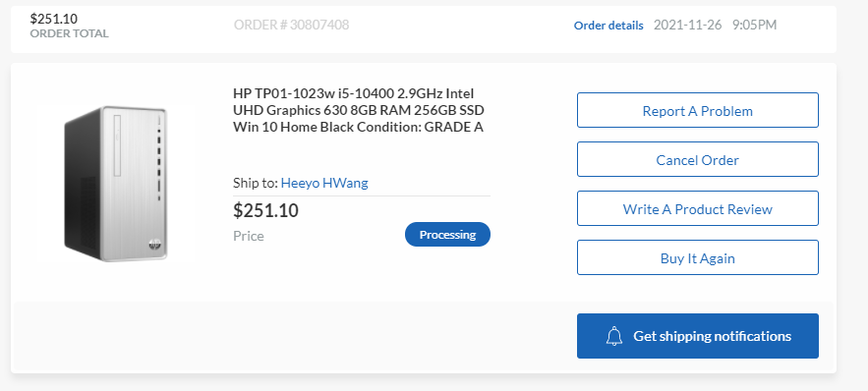Click the 9:05PM order time
Viewport: 868px width, 391px height.
coord(755,25)
